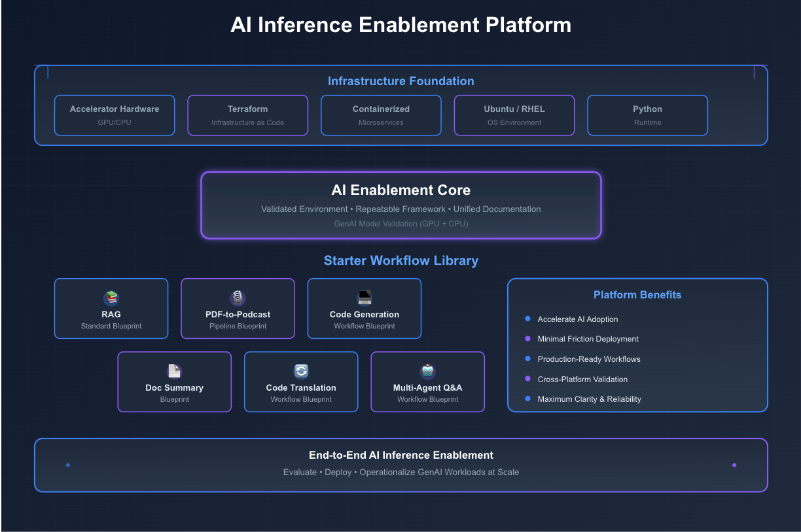The image size is (801, 532).
Task: Click the Infrastructure Foundation heading
Action: (400, 81)
